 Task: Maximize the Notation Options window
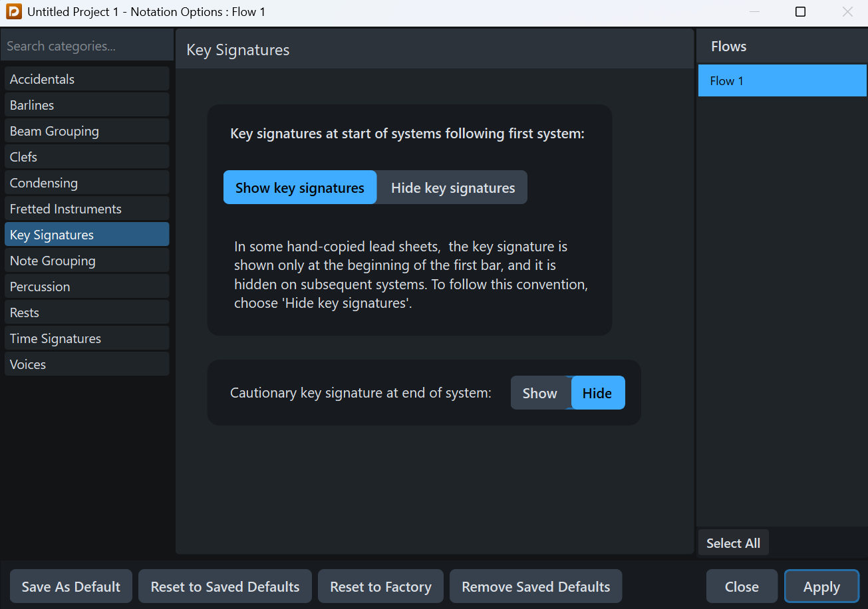click(x=801, y=12)
